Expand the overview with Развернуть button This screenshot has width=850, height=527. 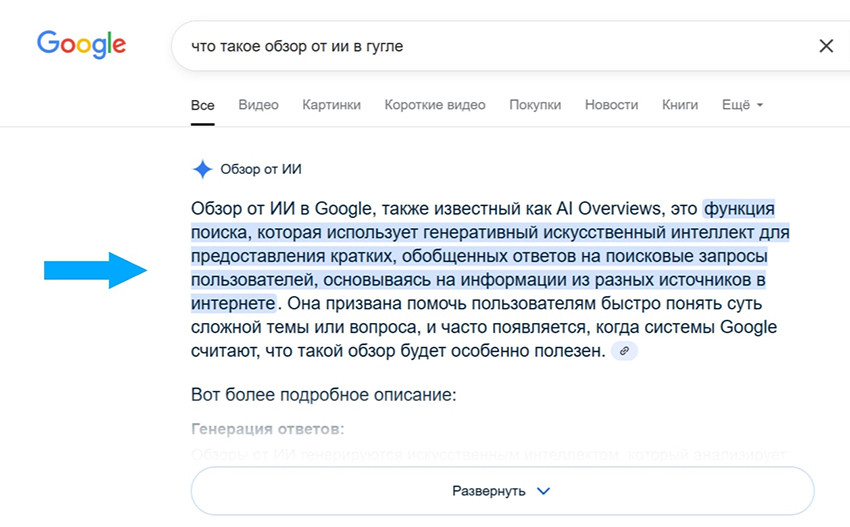tap(502, 491)
